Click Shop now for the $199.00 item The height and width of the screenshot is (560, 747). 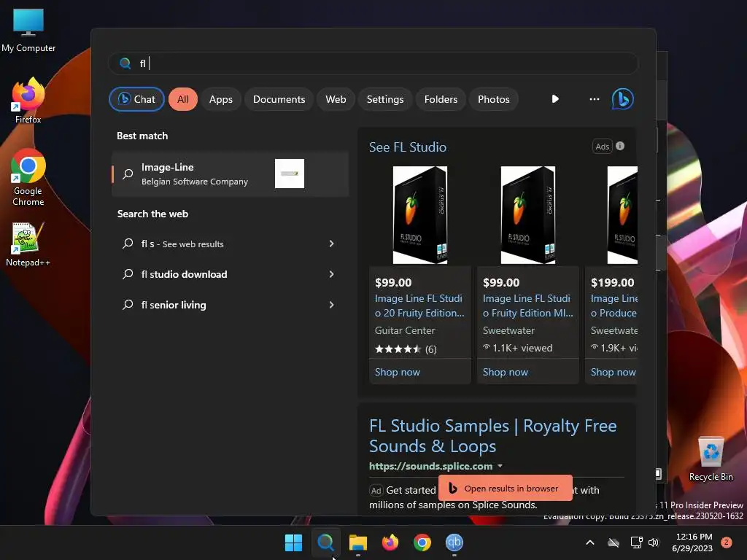point(613,372)
